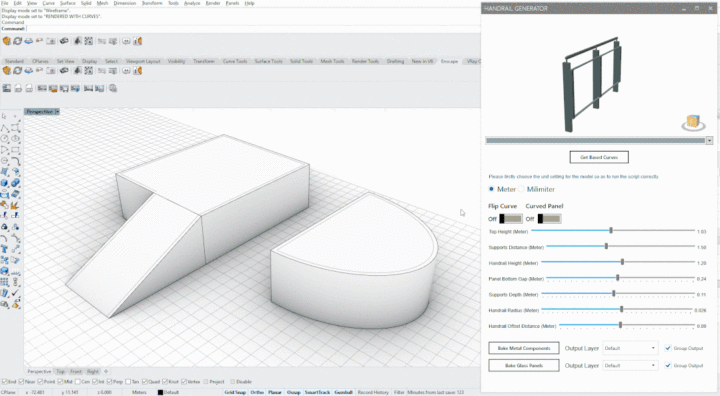720x396 pixels.
Task: Select the Rectangular Array grid icon
Action: 5,282
